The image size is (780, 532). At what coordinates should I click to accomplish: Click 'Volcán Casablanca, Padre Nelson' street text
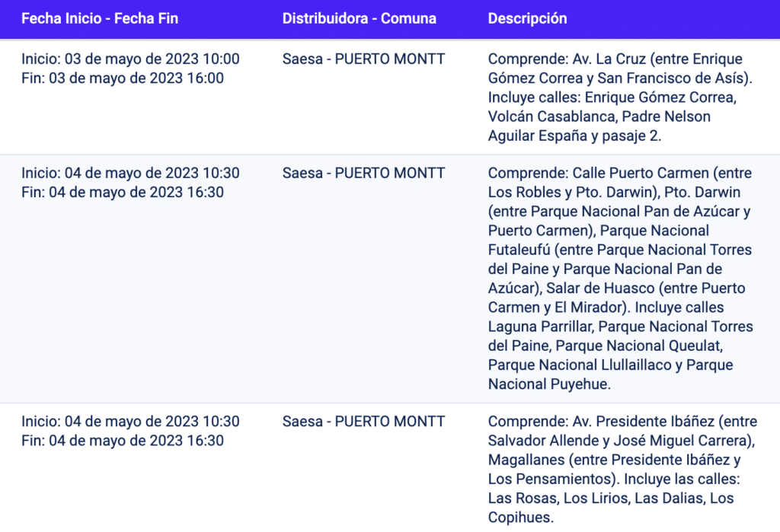point(599,117)
